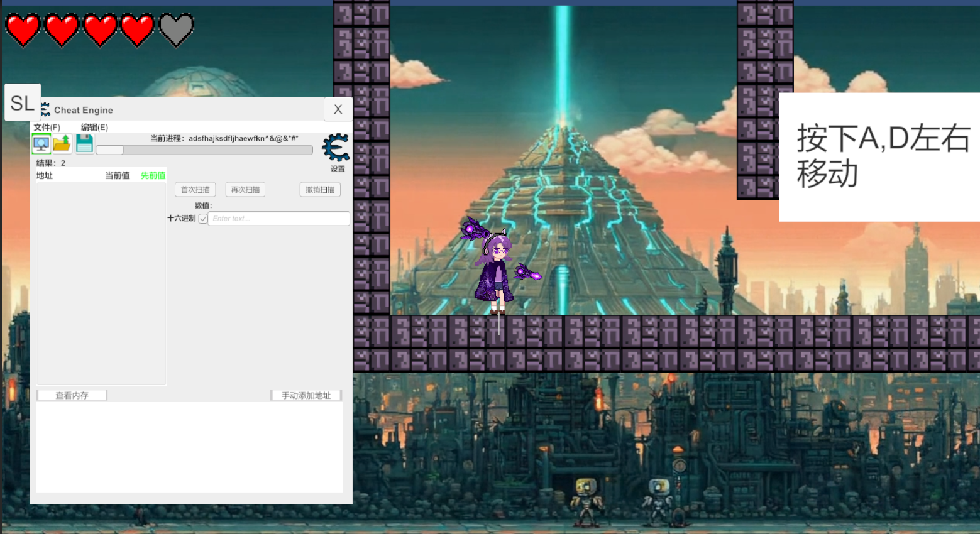Open 查看内存 memory viewer
The width and height of the screenshot is (980, 534).
72,395
